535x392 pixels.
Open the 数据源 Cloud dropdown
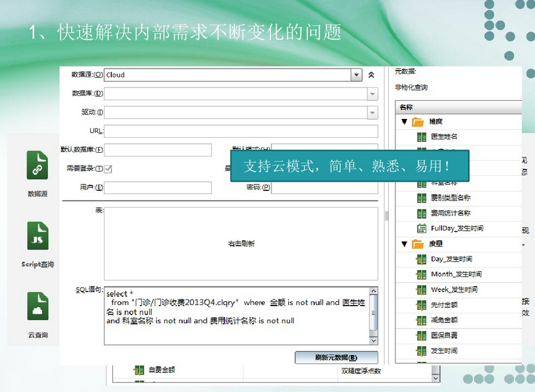tap(356, 75)
